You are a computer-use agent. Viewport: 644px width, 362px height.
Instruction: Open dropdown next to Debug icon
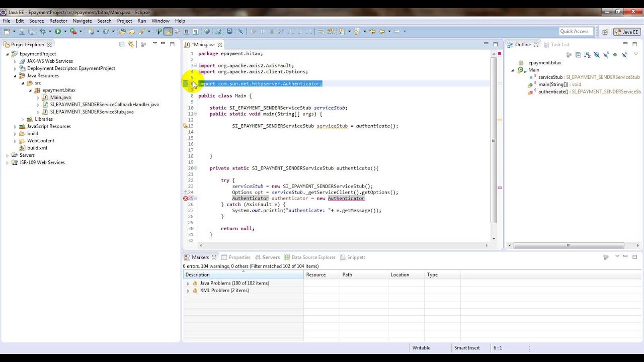(50, 31)
